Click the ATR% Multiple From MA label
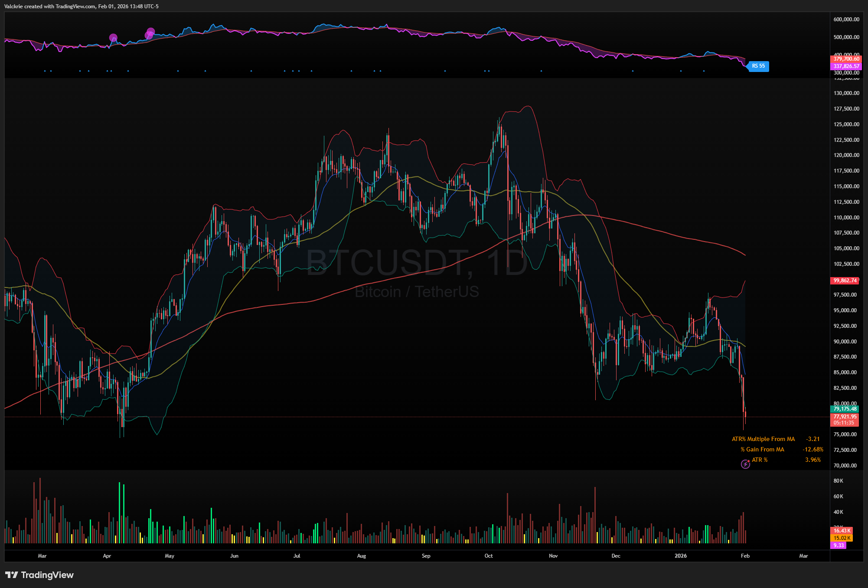The width and height of the screenshot is (868, 588). (x=763, y=439)
